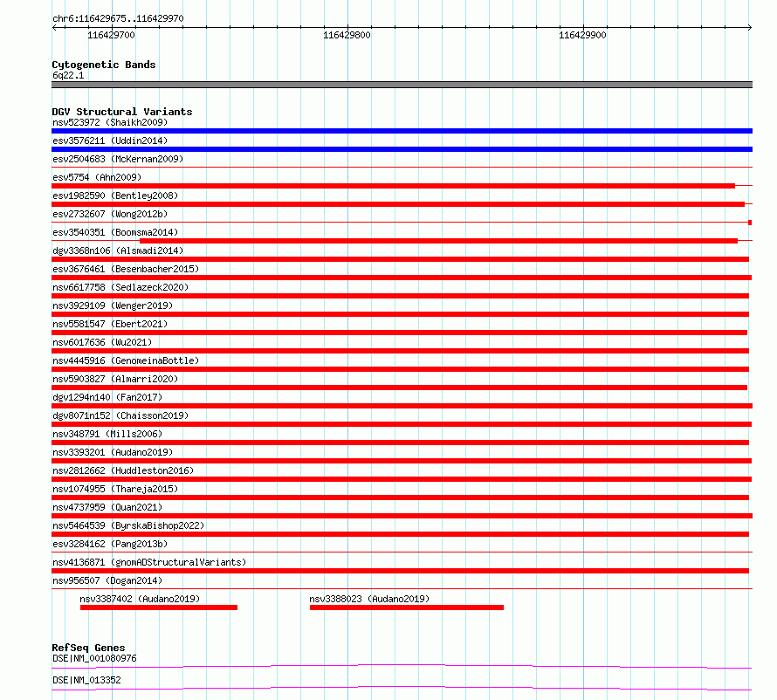
Task: Open the DGV Structural Variants track heading
Action: click(x=122, y=112)
